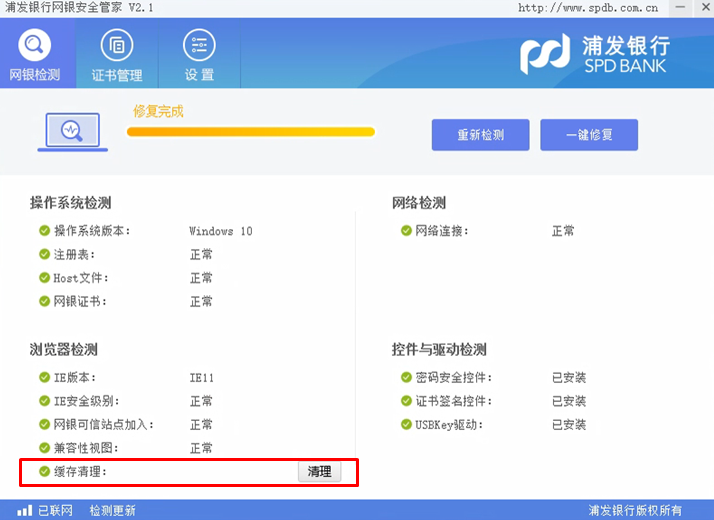
Task: Click the 清理 cache button
Action: (x=319, y=472)
